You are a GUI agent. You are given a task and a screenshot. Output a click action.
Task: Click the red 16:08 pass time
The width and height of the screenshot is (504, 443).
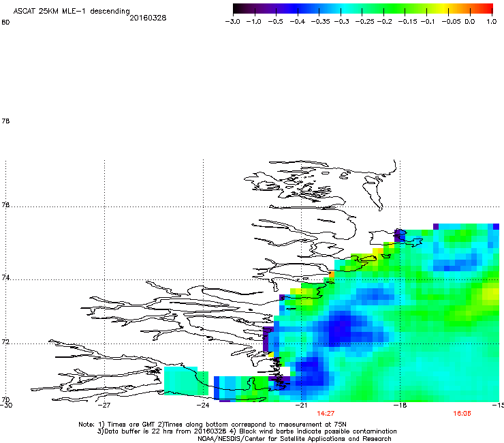tap(462, 414)
